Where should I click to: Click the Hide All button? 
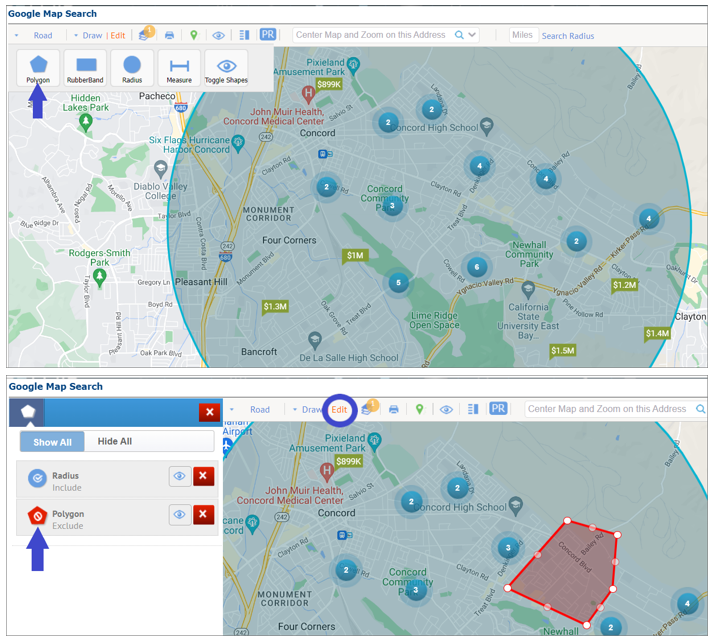click(x=115, y=442)
